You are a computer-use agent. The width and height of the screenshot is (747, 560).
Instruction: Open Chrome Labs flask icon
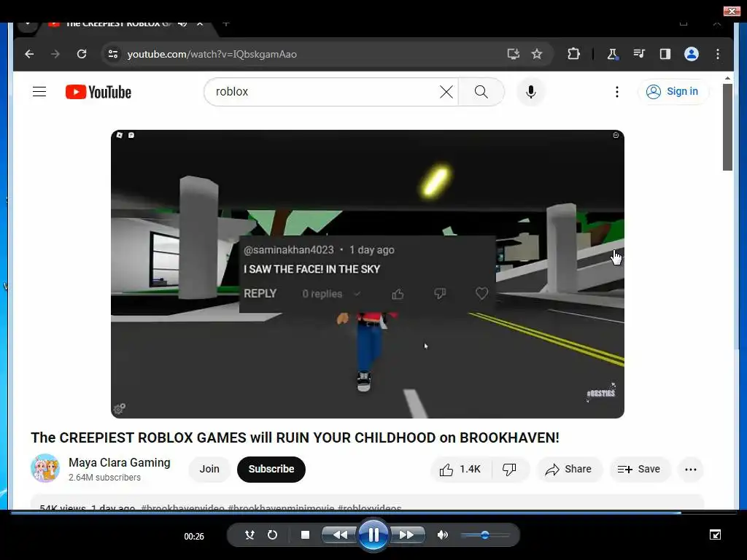pyautogui.click(x=613, y=54)
